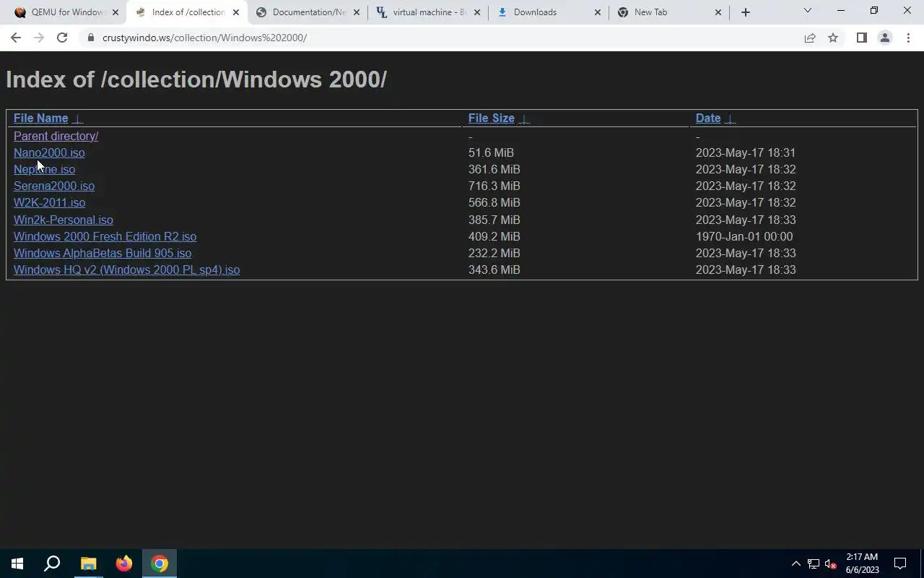This screenshot has width=924, height=578.
Task: Expand the tab search dropdown
Action: pyautogui.click(x=808, y=11)
